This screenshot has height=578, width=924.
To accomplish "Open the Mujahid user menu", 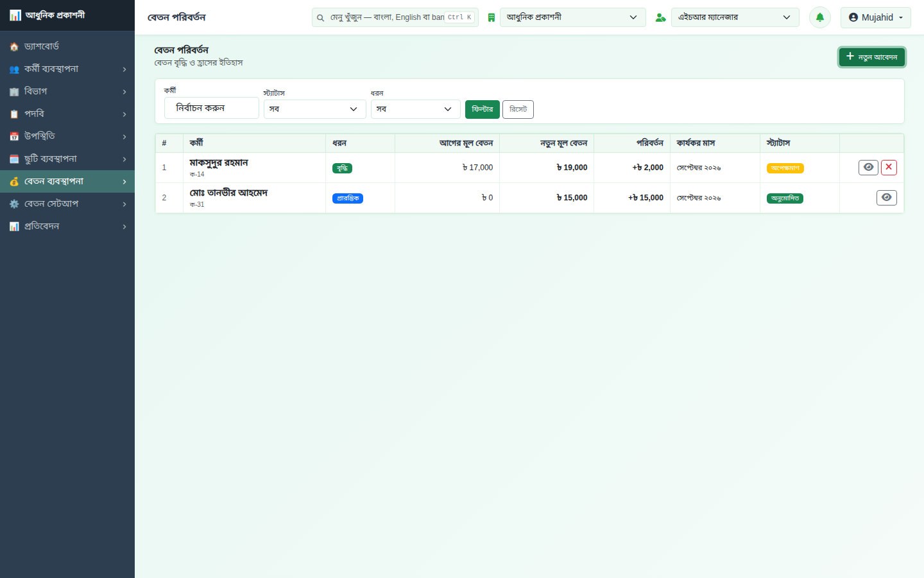I will [875, 17].
